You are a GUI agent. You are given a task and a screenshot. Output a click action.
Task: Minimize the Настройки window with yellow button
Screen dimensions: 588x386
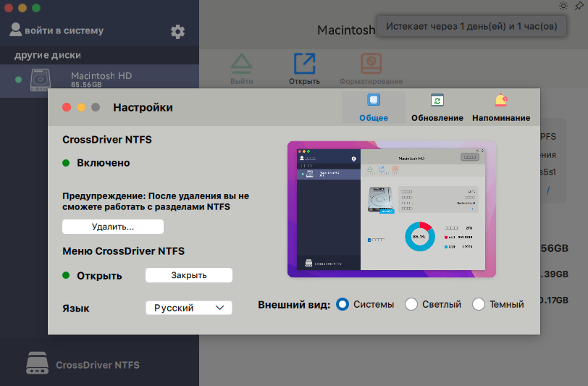click(x=81, y=107)
